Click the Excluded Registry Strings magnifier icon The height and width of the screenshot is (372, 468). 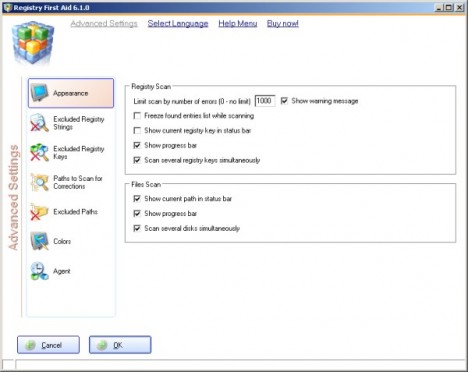[40, 122]
